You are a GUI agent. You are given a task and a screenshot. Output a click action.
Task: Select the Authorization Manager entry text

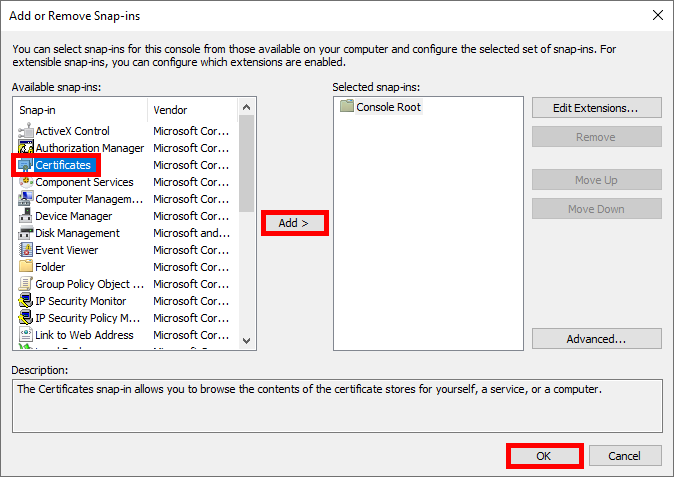[x=89, y=148]
